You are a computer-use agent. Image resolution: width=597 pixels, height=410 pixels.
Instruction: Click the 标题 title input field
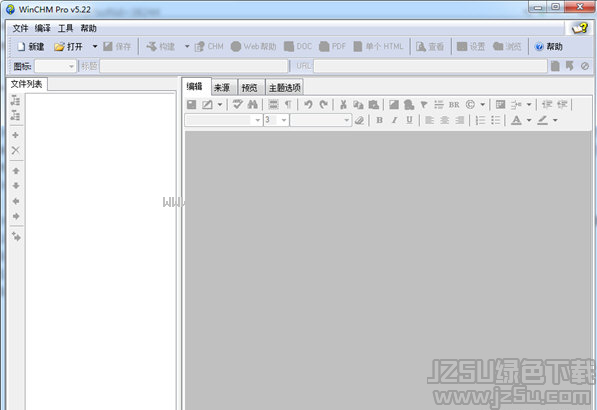click(x=193, y=66)
